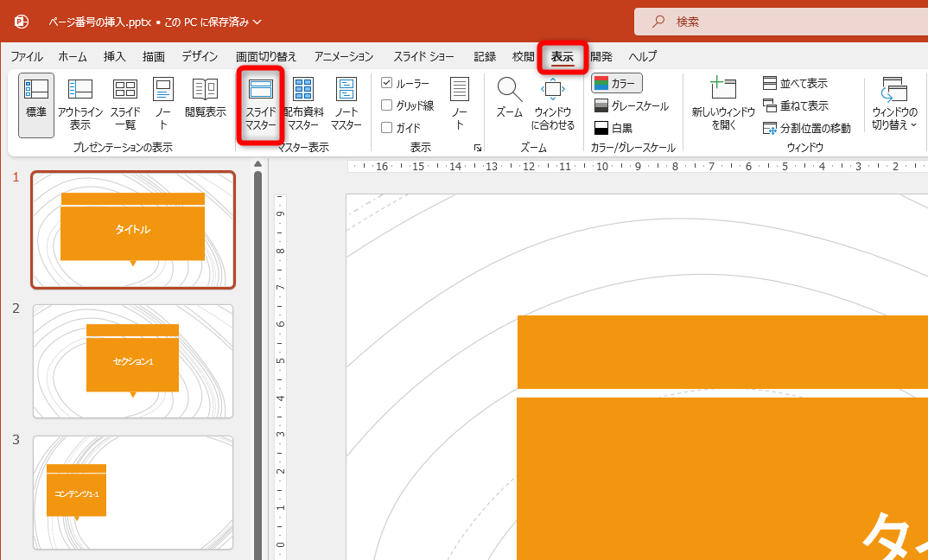
Task: Select slide 2 thumbnail セクション1
Action: pos(133,361)
